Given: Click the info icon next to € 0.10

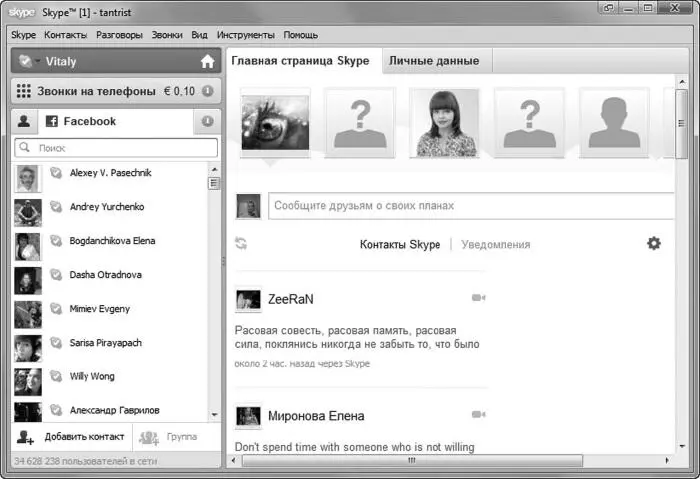Looking at the screenshot, I should [208, 91].
